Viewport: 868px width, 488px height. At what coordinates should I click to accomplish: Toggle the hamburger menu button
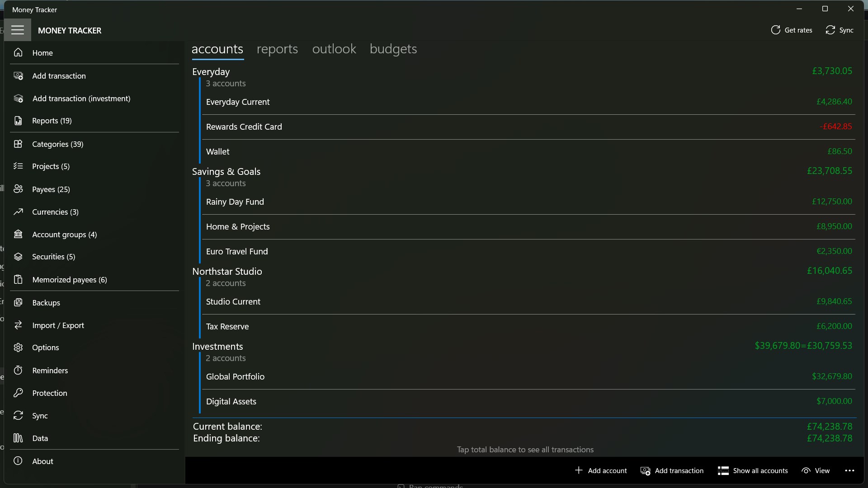coord(18,30)
